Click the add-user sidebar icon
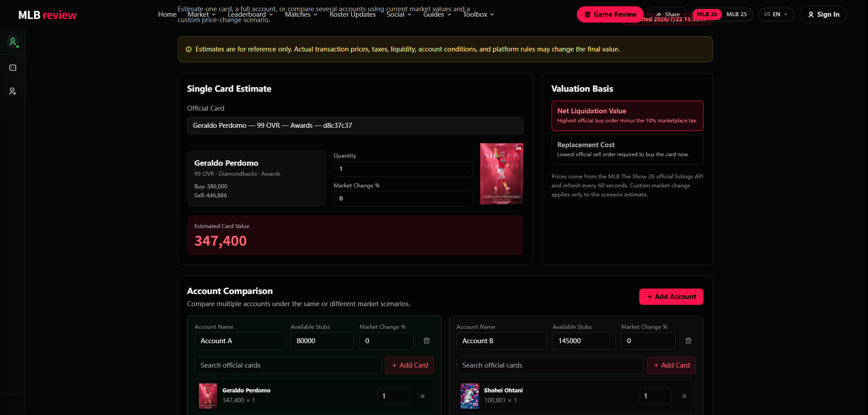This screenshot has width=868, height=415. point(13,91)
